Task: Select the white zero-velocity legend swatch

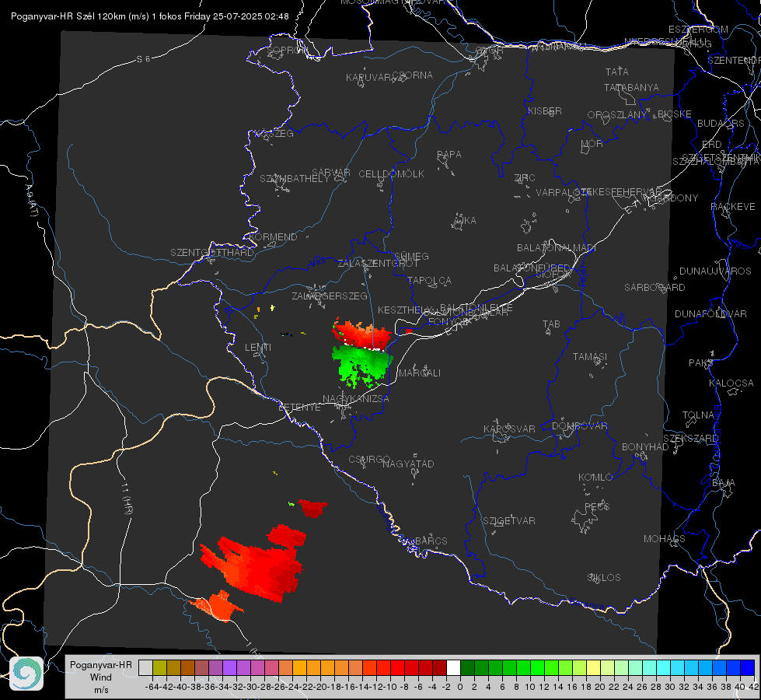Action: pos(453,667)
